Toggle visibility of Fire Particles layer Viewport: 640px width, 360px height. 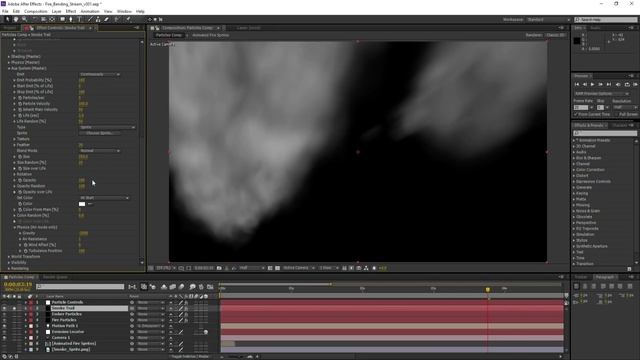[x=4, y=320]
